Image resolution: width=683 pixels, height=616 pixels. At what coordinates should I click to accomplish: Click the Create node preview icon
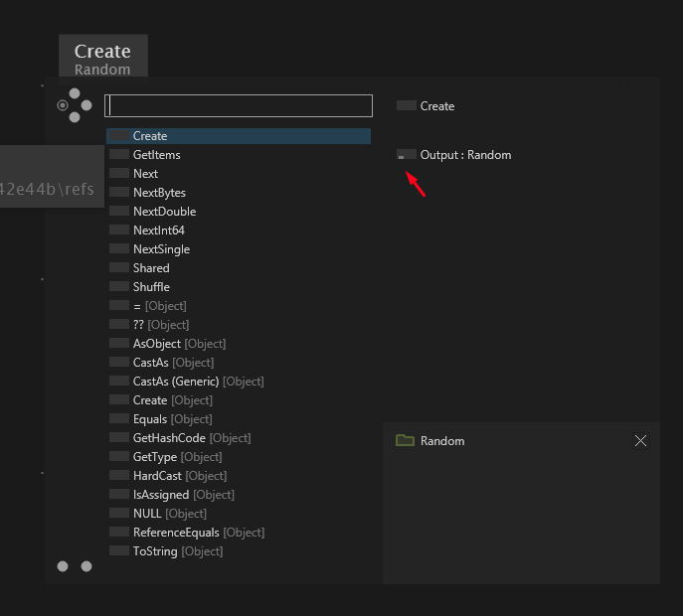(406, 105)
